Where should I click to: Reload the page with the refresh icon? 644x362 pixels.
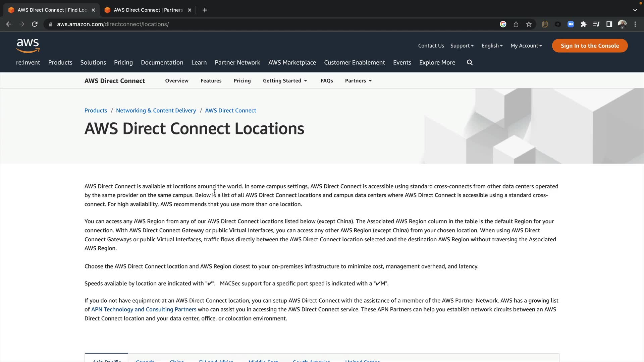pos(35,24)
